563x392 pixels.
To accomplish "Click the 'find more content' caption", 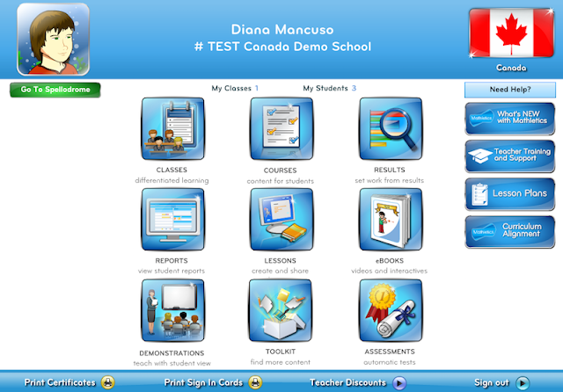I will pos(281,362).
